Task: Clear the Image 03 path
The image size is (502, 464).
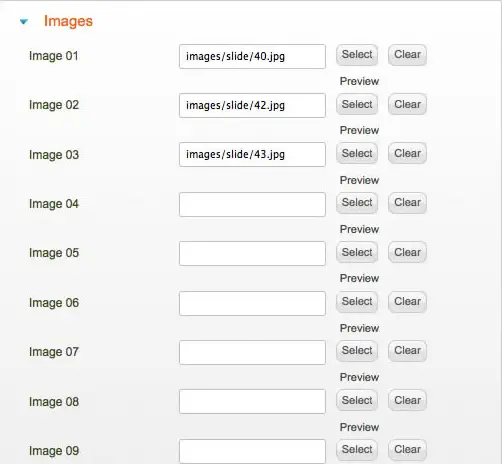Action: [407, 153]
